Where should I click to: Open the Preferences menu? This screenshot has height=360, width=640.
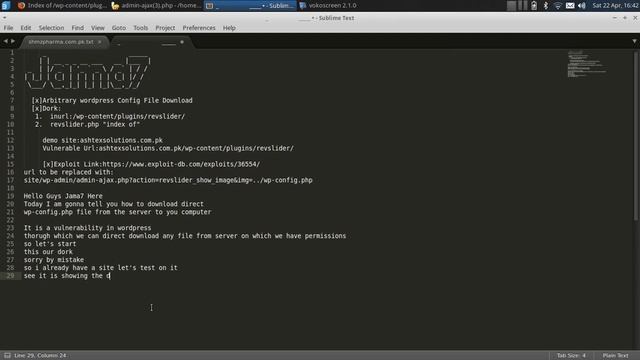[x=199, y=28]
